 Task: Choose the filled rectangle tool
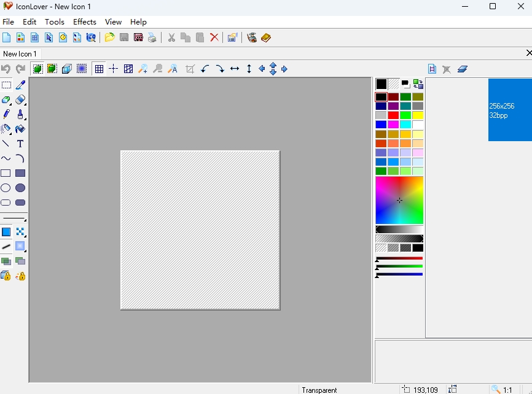pyautogui.click(x=20, y=173)
